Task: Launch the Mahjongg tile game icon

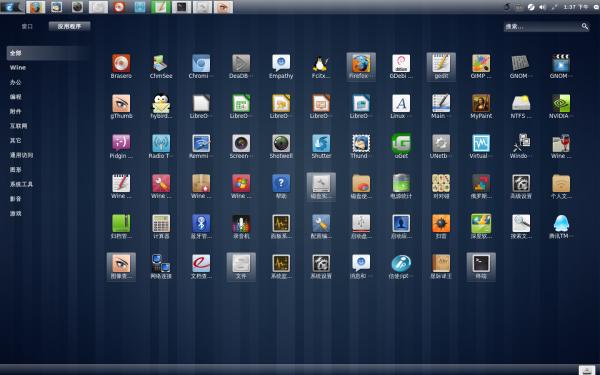Action: click(441, 186)
